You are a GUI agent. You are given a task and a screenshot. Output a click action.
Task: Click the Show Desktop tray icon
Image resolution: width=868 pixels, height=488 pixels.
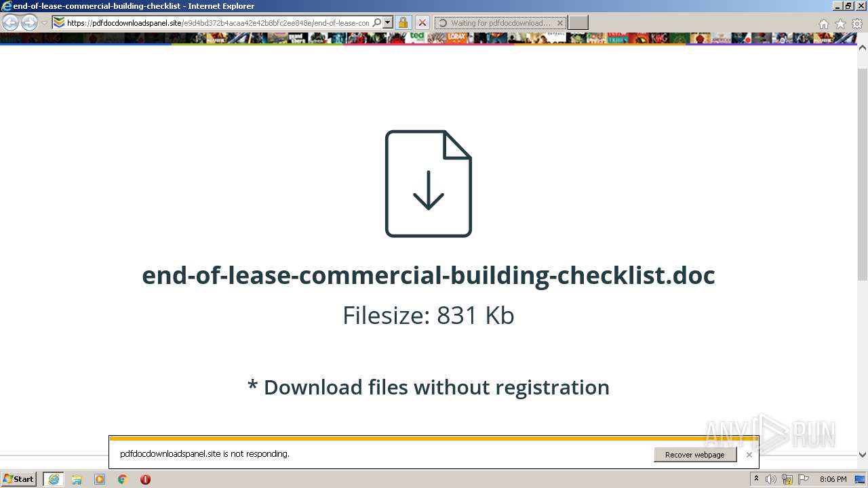[x=861, y=479]
